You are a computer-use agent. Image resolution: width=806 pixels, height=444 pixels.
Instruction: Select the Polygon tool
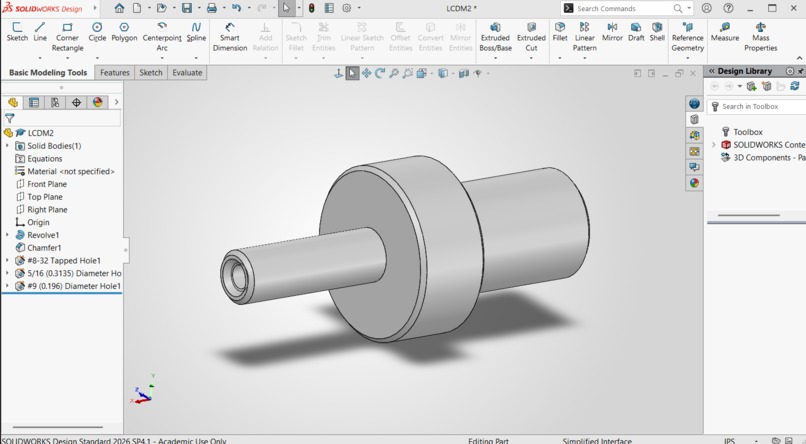[124, 32]
